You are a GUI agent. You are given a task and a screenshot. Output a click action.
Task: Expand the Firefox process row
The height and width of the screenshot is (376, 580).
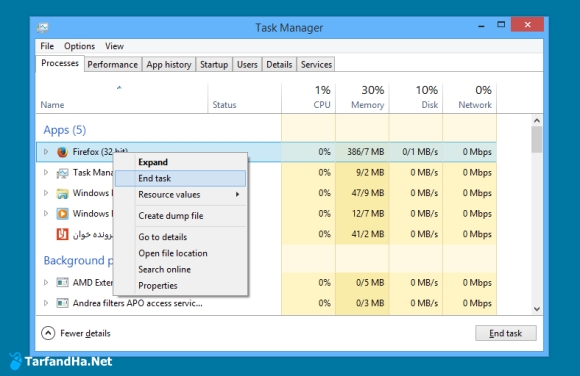(x=46, y=152)
